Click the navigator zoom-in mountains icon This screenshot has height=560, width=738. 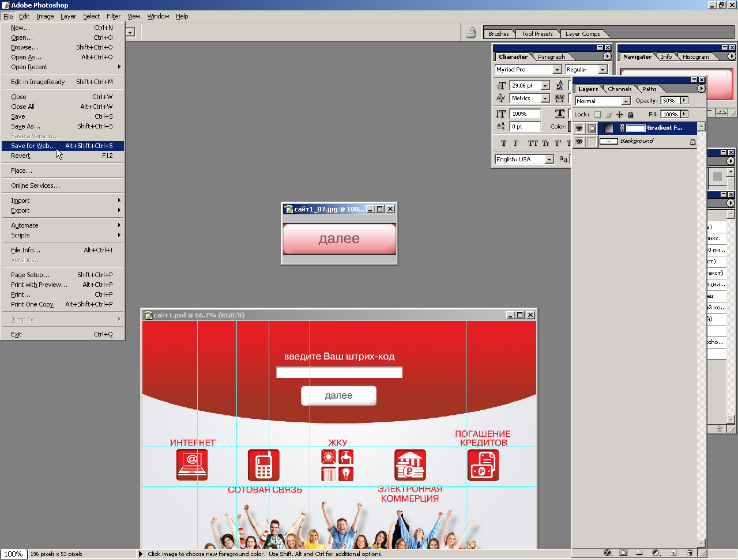(721, 112)
